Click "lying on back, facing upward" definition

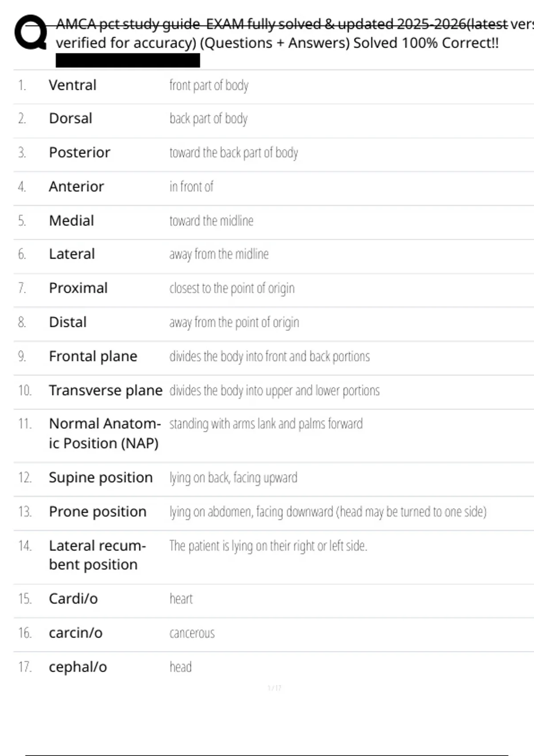click(x=233, y=478)
